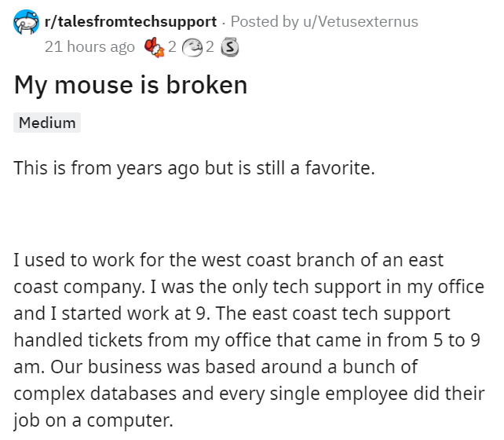The height and width of the screenshot is (440, 504).
Task: Click the count beside the smiley award
Action: coord(209,46)
